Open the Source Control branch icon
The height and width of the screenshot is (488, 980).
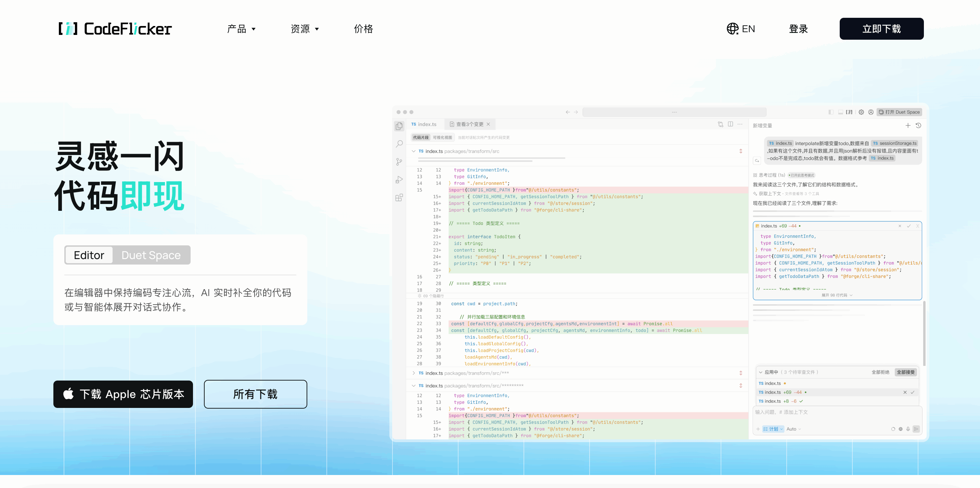coord(399,162)
